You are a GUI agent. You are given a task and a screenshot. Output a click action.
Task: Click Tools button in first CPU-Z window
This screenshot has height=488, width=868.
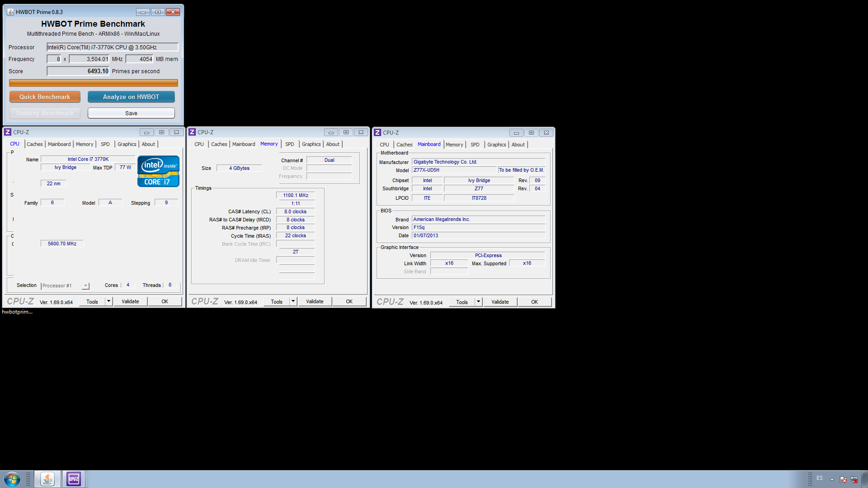92,301
